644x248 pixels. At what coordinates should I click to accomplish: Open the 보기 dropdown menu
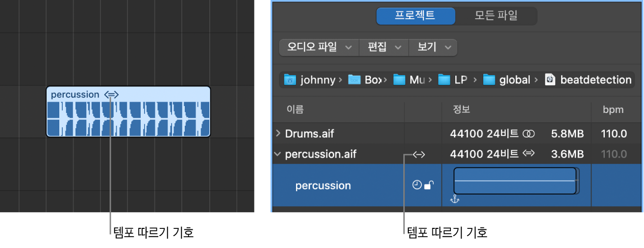point(433,47)
